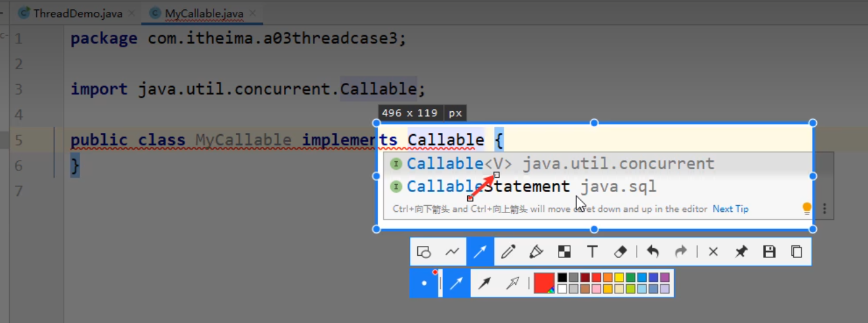Image resolution: width=868 pixels, height=323 pixels.
Task: Pin the screenshot to screen
Action: click(x=741, y=252)
